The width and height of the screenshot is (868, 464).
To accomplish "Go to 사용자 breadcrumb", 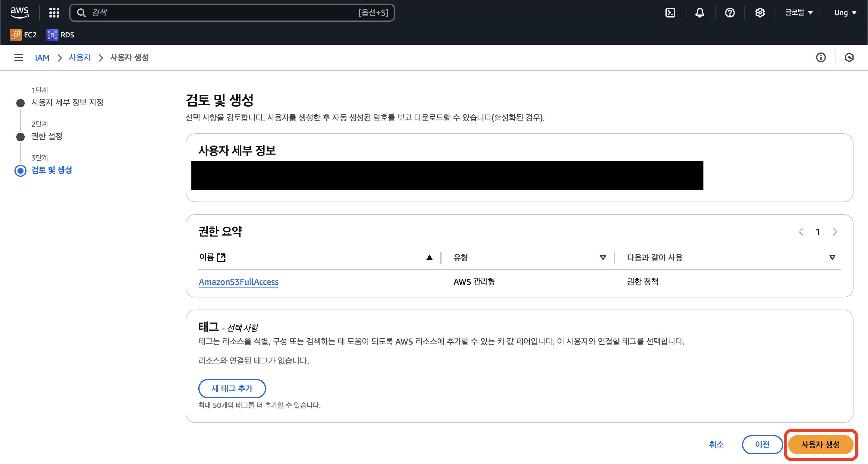I will click(80, 57).
